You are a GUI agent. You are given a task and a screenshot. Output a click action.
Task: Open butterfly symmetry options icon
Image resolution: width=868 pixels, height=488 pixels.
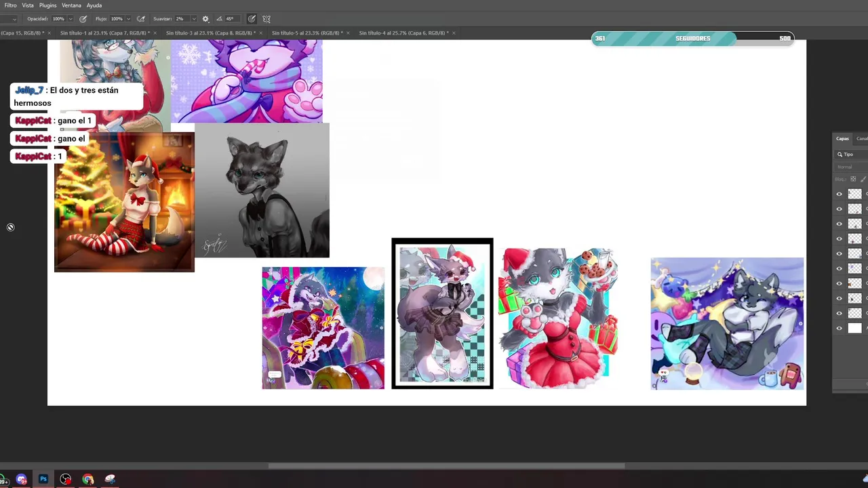click(x=266, y=19)
